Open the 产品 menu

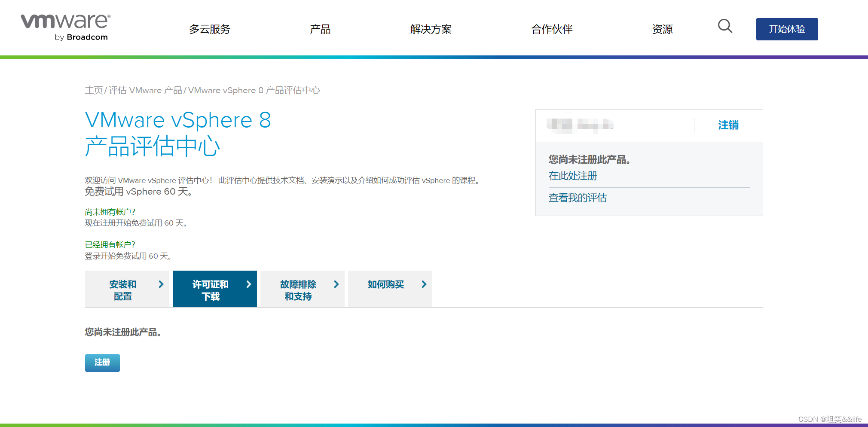tap(320, 29)
